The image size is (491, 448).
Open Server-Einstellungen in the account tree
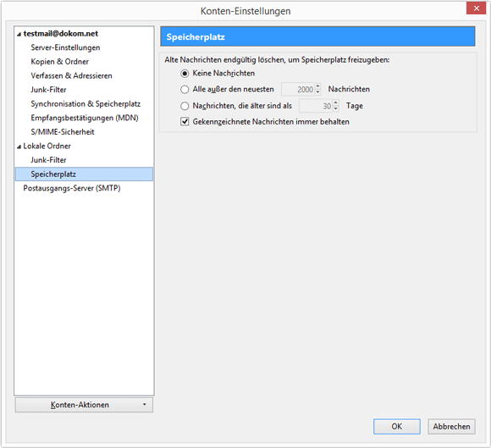point(65,47)
